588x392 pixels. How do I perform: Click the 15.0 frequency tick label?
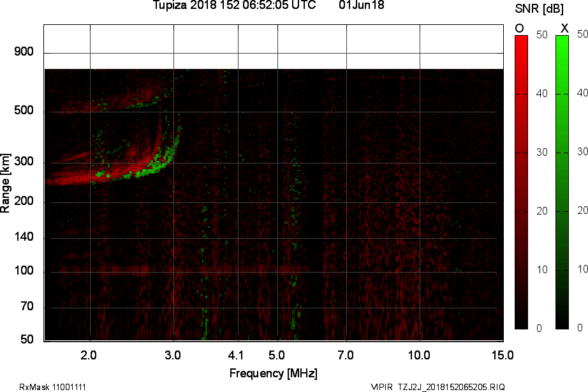pyautogui.click(x=503, y=355)
